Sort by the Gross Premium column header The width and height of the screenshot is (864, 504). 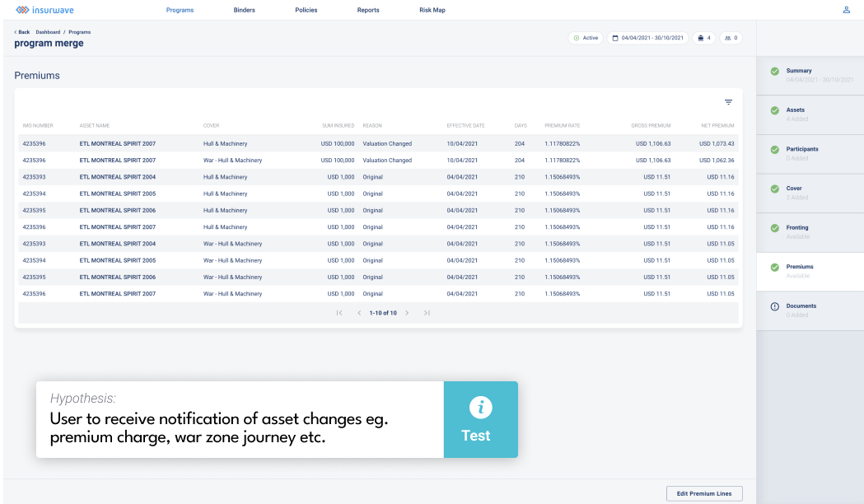pos(651,126)
